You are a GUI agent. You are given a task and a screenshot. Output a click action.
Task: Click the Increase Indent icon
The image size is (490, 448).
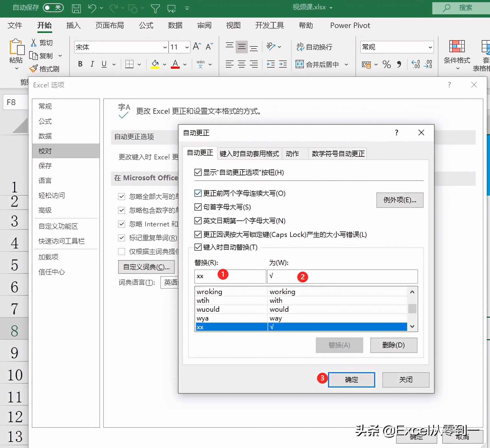[x=283, y=64]
